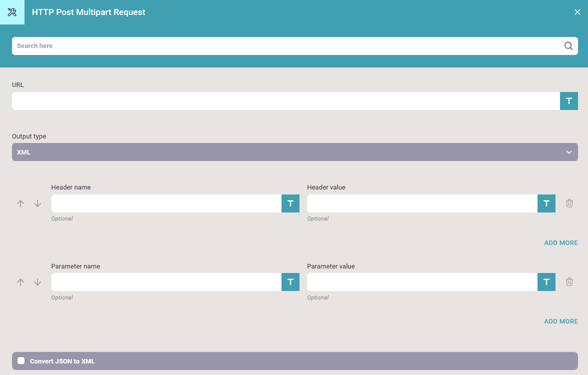This screenshot has width=588, height=375.
Task: Click the T button beside Header name
Action: [290, 203]
